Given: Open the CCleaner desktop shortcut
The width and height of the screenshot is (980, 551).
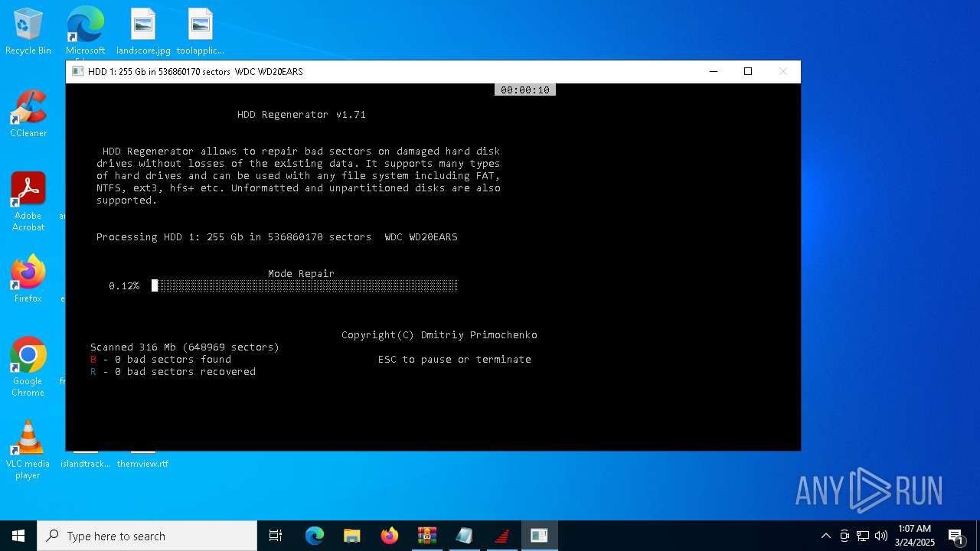Looking at the screenshot, I should coord(28,115).
